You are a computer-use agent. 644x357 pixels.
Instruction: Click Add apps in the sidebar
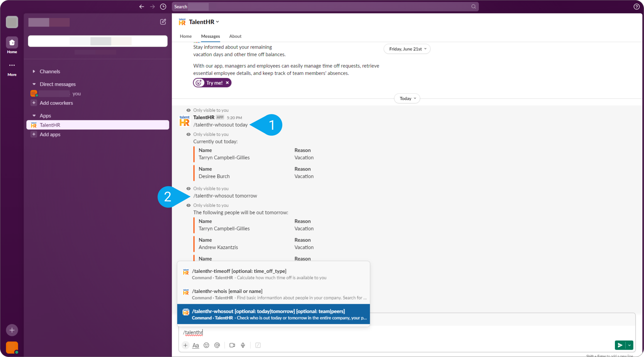(50, 134)
